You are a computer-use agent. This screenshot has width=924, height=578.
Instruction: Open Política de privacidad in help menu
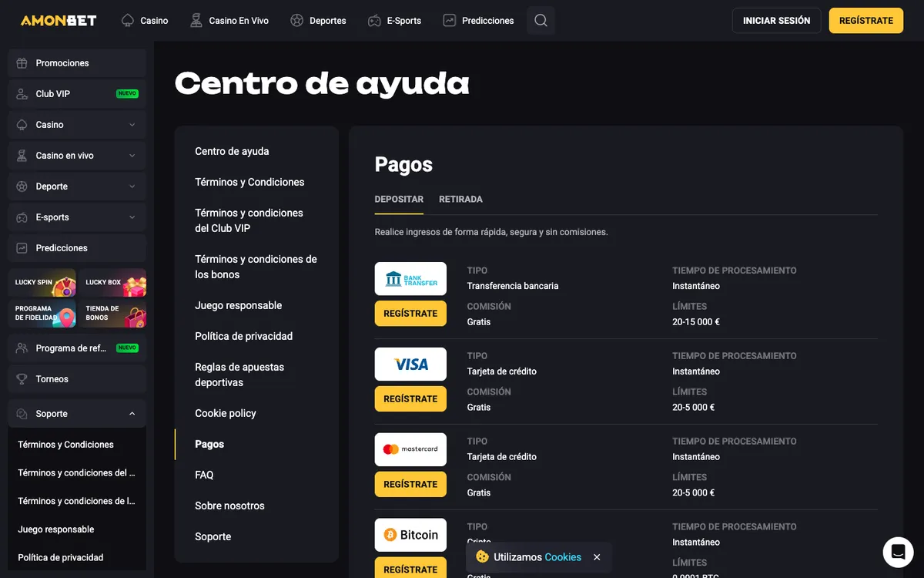point(243,337)
